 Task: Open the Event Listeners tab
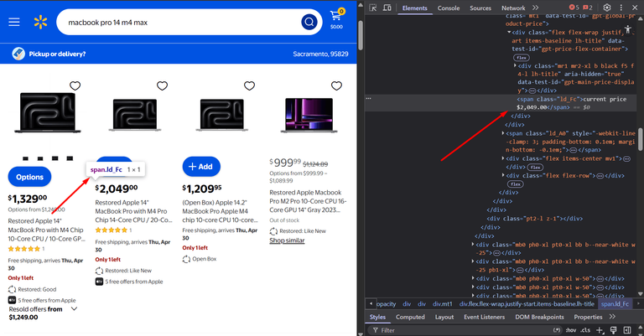(x=484, y=317)
